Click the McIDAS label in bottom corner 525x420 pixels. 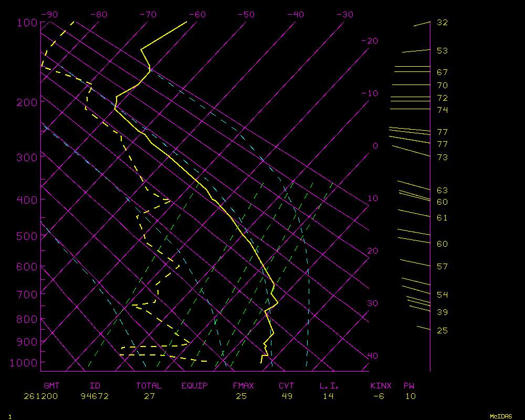pyautogui.click(x=501, y=416)
